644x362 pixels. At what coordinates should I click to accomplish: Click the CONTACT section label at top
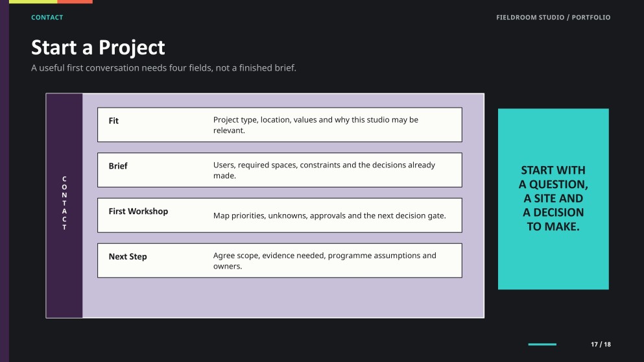point(47,18)
